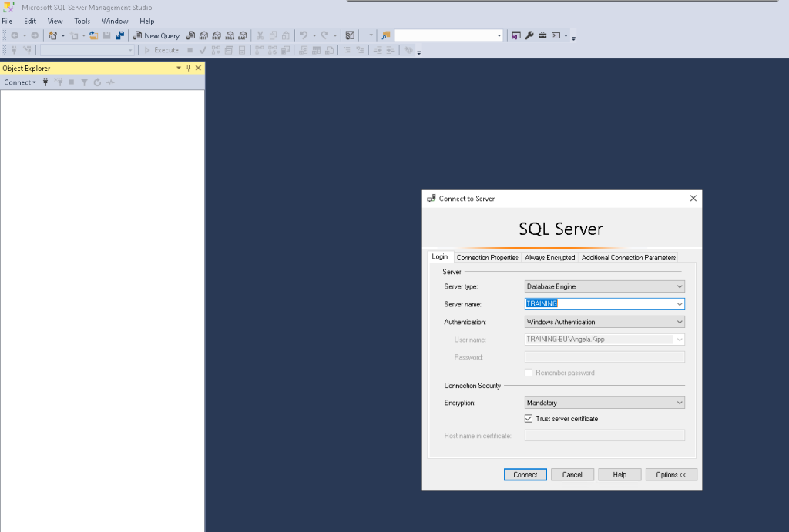
Task: Click the Properties wrench icon
Action: tap(529, 35)
